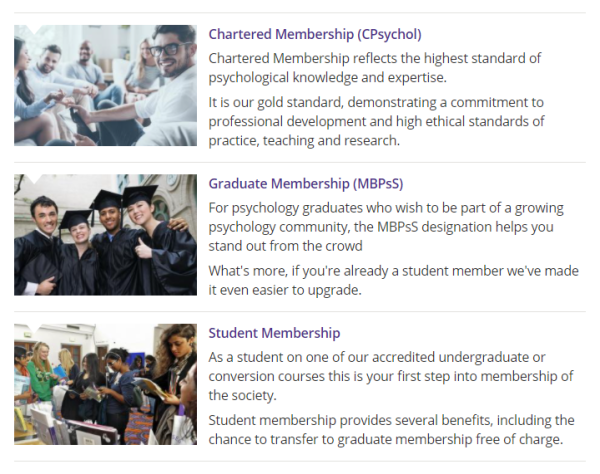The image size is (600, 474).
Task: Click the 'As a student on one' paragraph
Action: 391,376
